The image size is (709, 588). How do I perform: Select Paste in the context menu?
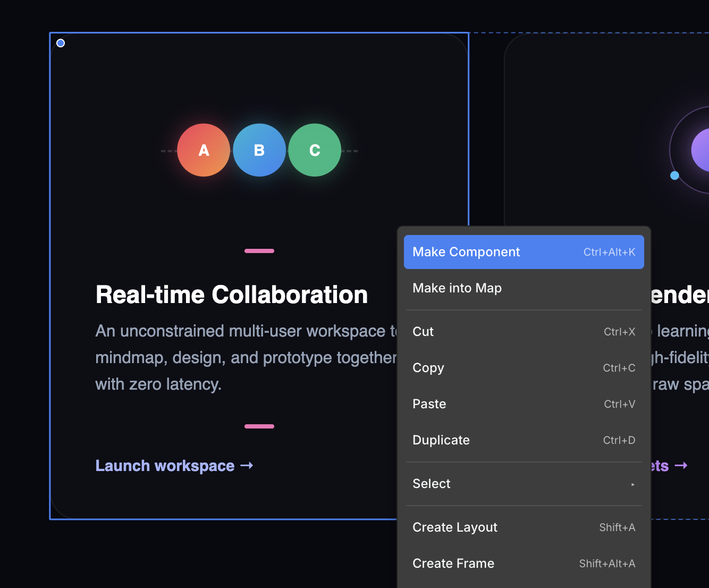pyautogui.click(x=524, y=404)
